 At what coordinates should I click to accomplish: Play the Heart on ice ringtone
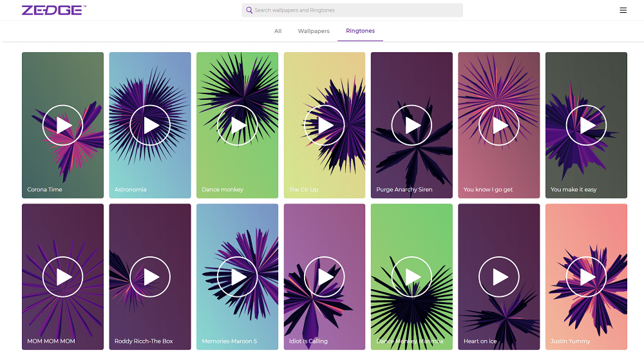[498, 276]
